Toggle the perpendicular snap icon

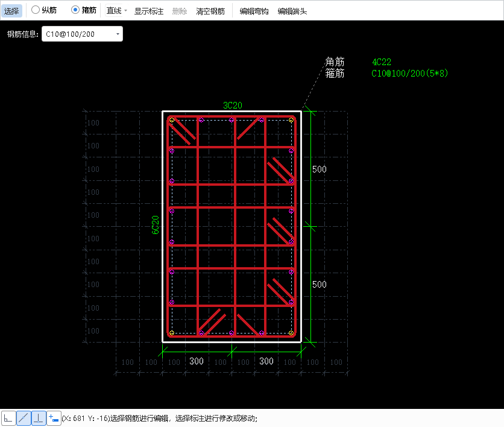click(39, 419)
